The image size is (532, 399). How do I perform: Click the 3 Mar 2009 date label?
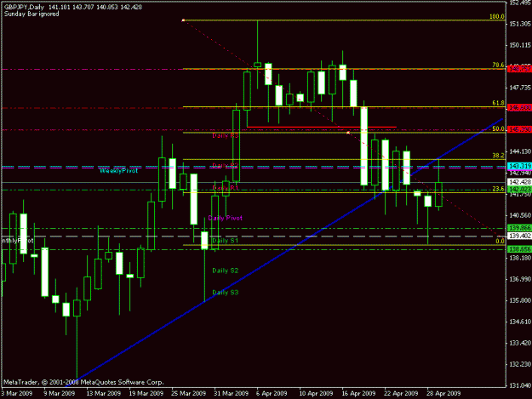(x=17, y=393)
